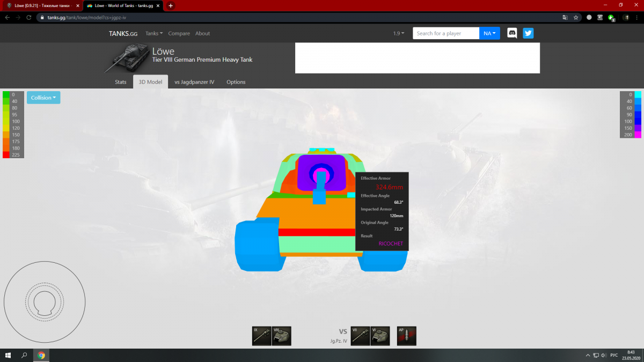
Task: Select the Löwe tier IX gun module
Action: (261, 336)
